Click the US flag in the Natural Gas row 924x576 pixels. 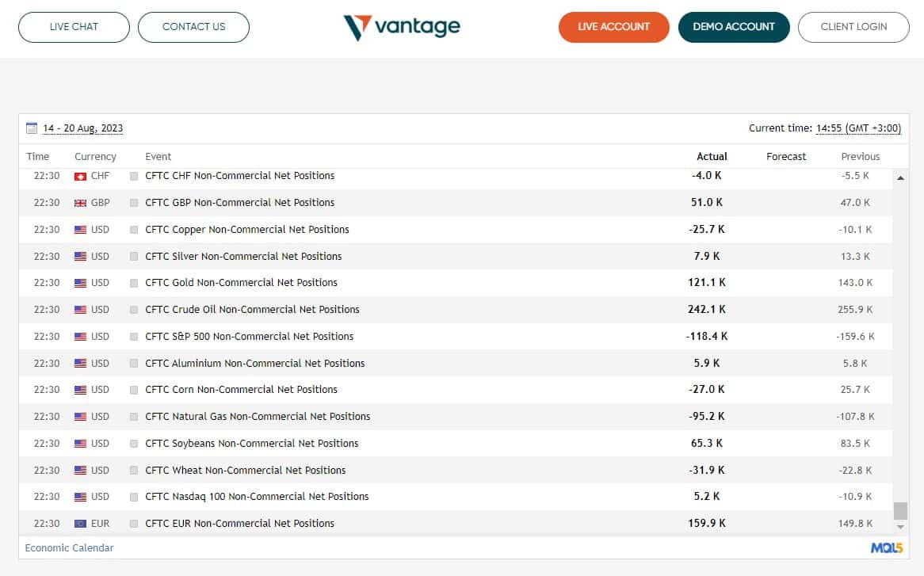[x=80, y=417]
